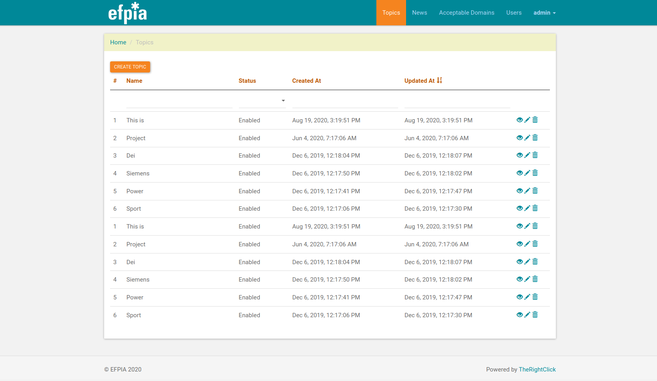Viewport: 657px width, 381px height.
Task: Sort the table by Name column header
Action: (134, 80)
